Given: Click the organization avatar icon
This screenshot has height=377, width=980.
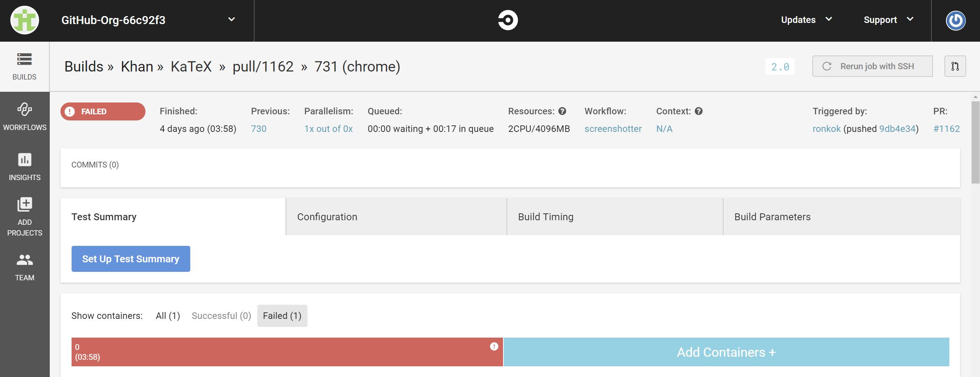Looking at the screenshot, I should tap(24, 20).
